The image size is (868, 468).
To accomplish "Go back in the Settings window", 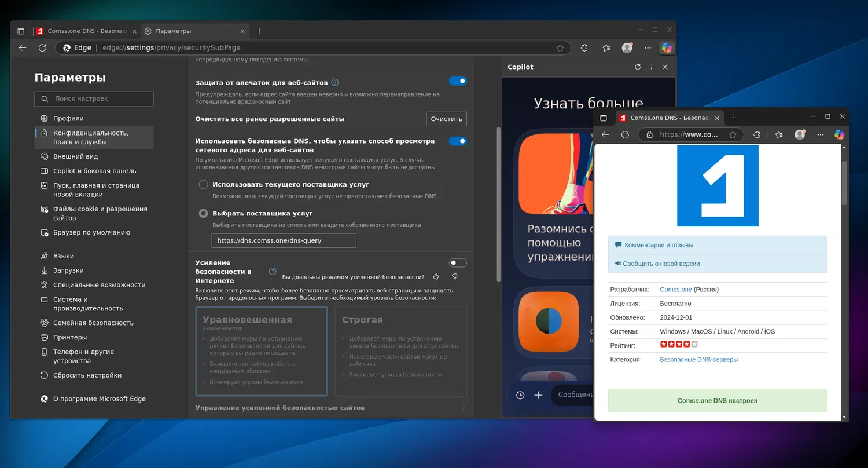I will 23,48.
